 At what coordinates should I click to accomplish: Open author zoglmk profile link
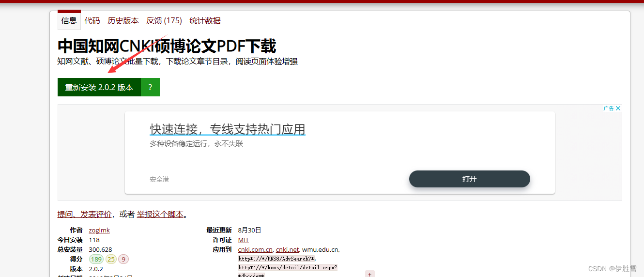[99, 230]
